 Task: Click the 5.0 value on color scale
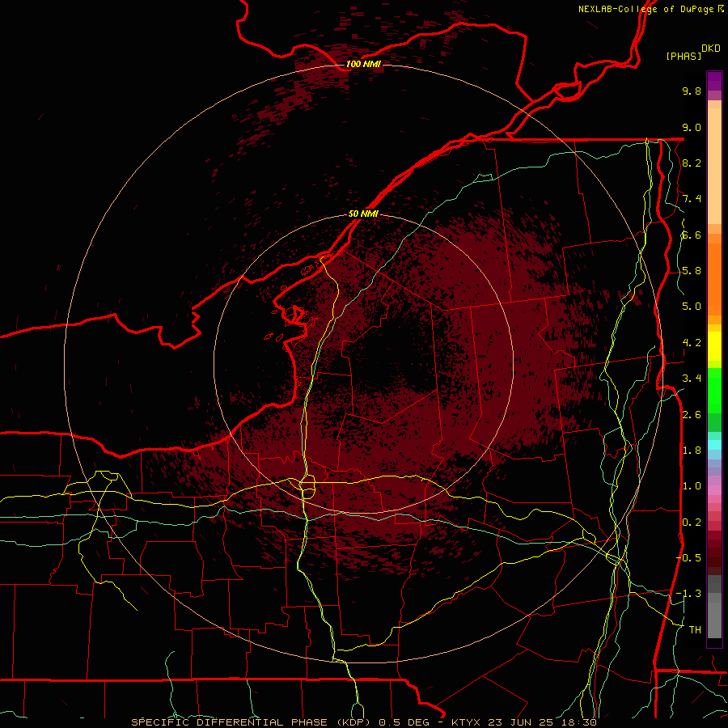click(x=692, y=307)
